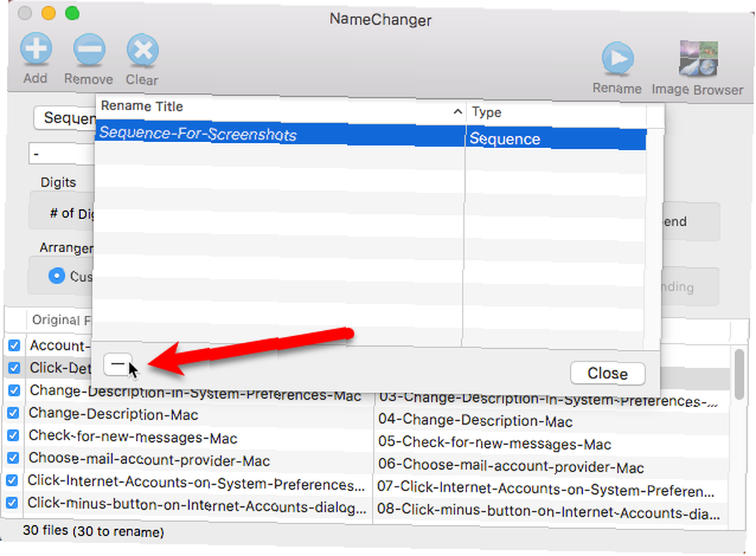Screen dimensions: 756x556
Task: Select original file Change-Description-In-System-Preferences-Mac
Action: click(195, 393)
